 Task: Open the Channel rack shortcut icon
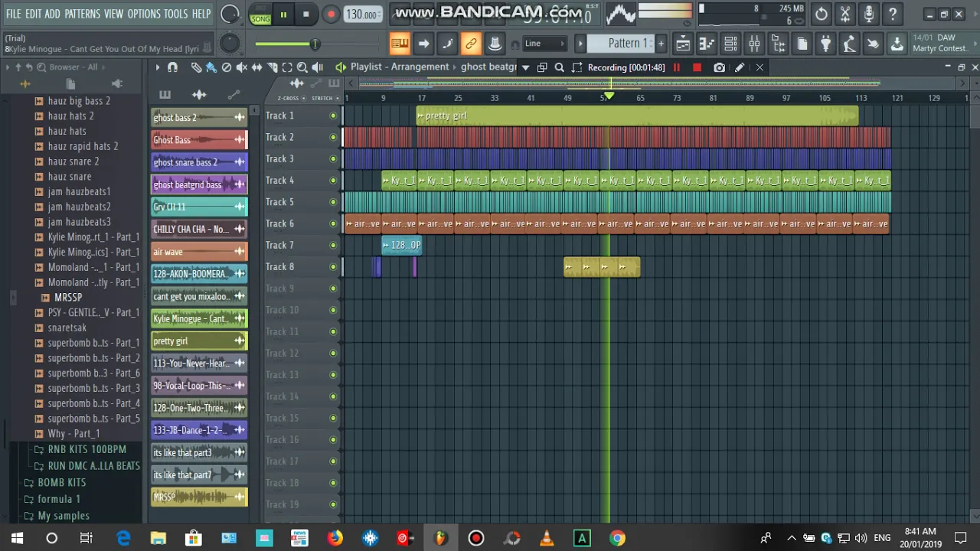click(x=730, y=44)
